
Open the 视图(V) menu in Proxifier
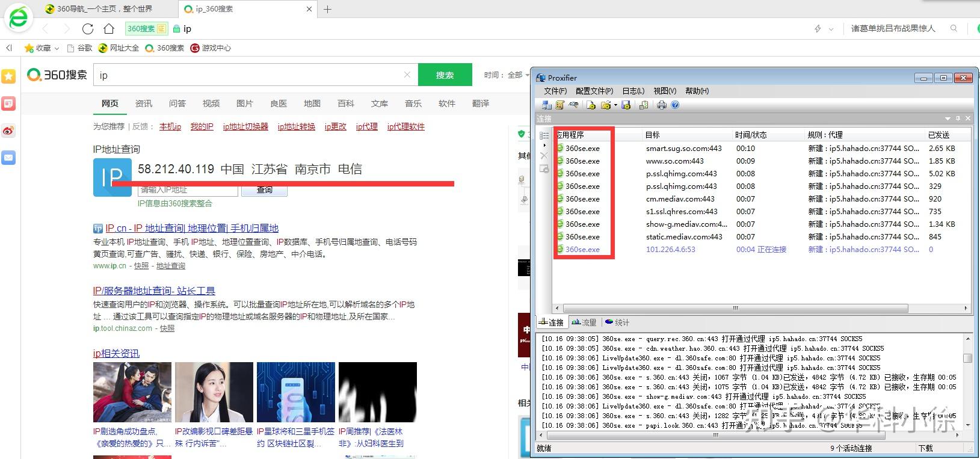point(665,91)
